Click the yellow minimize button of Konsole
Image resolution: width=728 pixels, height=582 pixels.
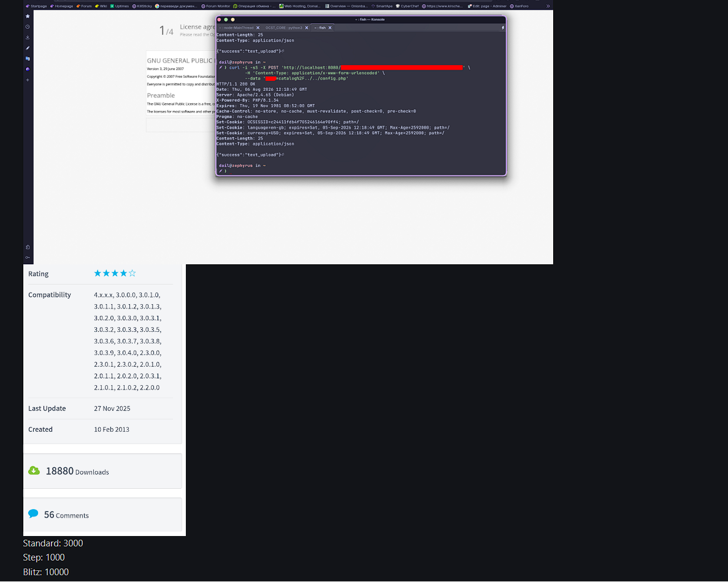[x=232, y=20]
